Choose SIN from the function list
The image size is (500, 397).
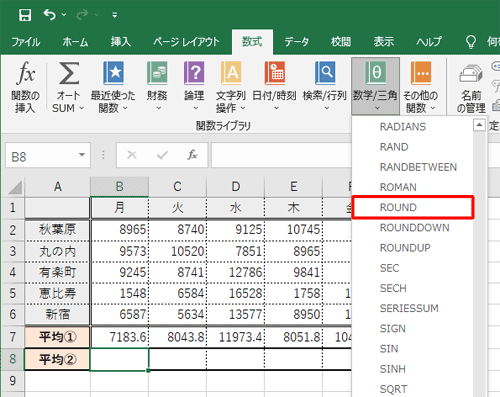pyautogui.click(x=389, y=349)
